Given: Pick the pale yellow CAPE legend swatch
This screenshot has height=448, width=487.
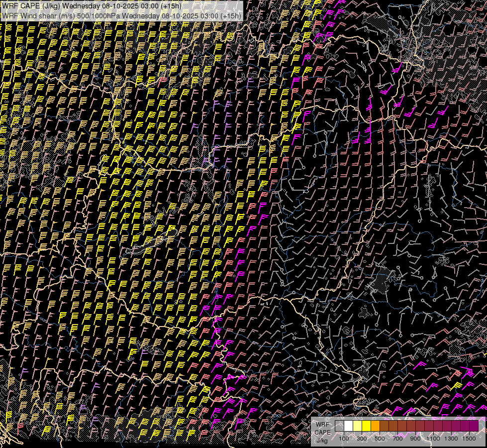Looking at the screenshot, I should (x=357, y=426).
